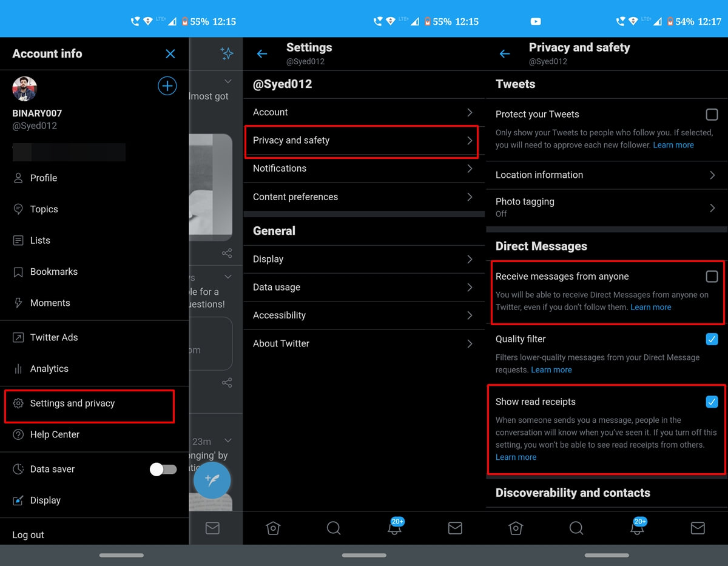The height and width of the screenshot is (566, 728).
Task: Open Learn more about receiving Direct Messages
Action: tap(651, 308)
